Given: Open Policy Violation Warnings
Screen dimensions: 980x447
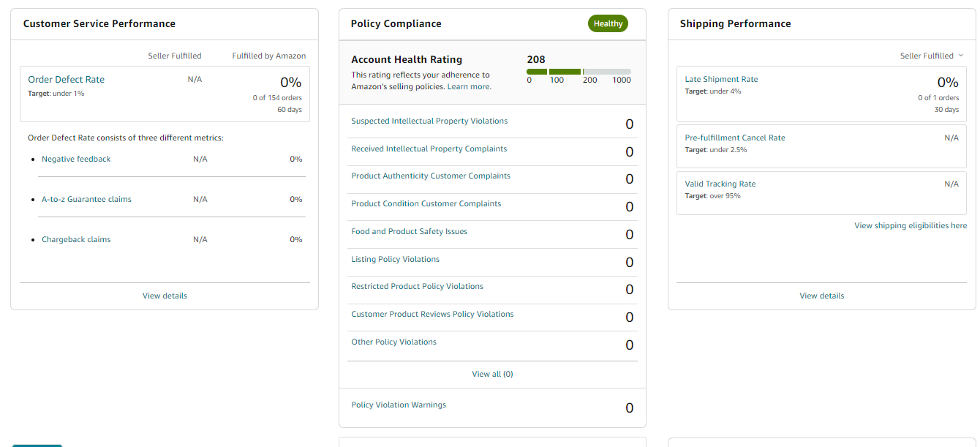Looking at the screenshot, I should 399,405.
